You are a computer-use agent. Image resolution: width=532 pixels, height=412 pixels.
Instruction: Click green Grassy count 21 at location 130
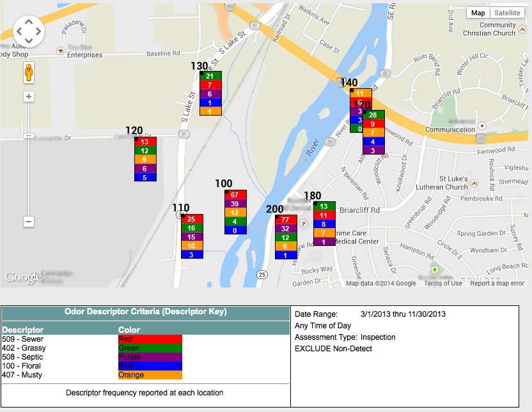coord(210,76)
